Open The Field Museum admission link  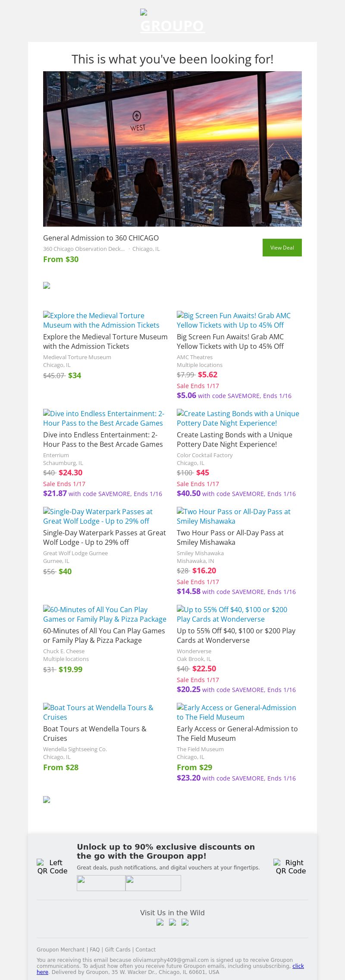click(x=236, y=712)
